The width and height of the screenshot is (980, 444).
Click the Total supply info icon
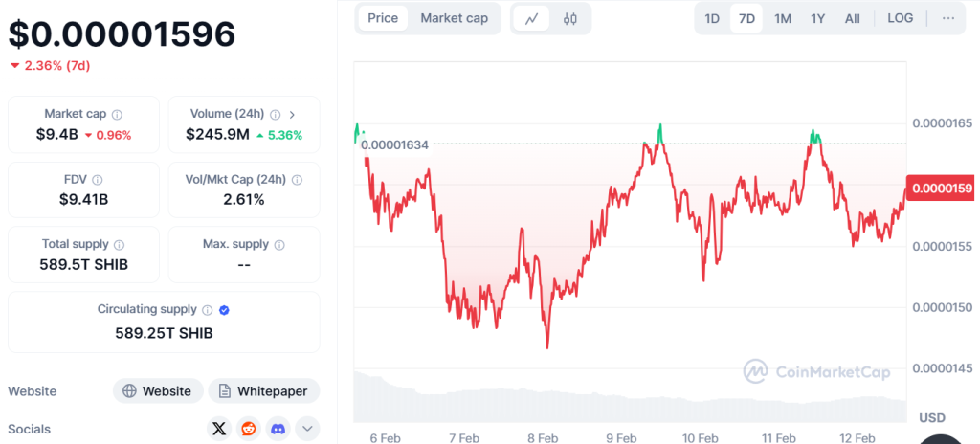(118, 244)
